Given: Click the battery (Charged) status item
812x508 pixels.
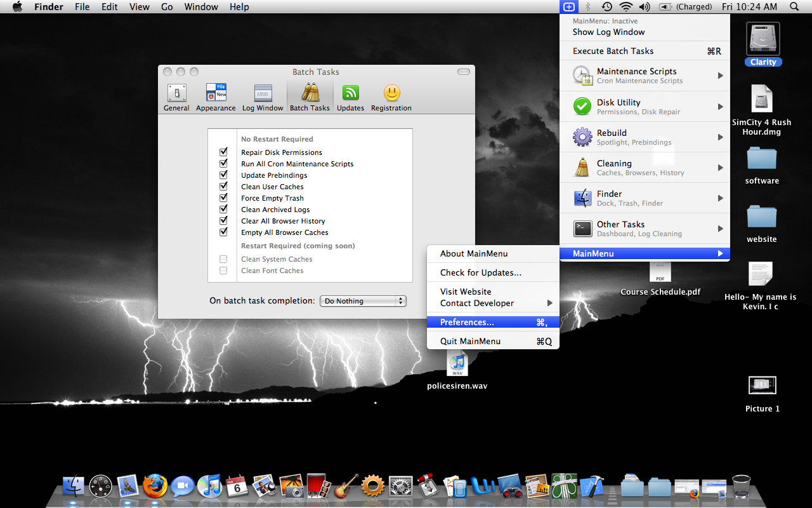Looking at the screenshot, I should [685, 7].
